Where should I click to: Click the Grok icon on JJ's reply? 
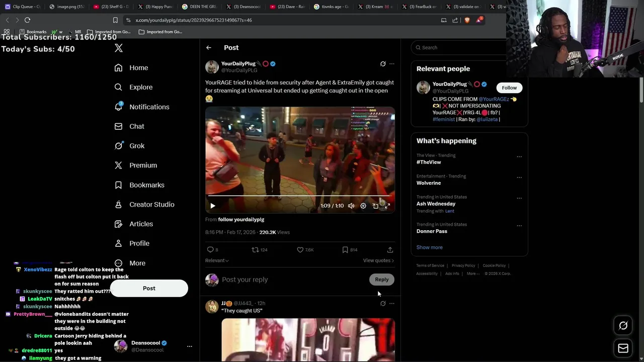point(383,304)
